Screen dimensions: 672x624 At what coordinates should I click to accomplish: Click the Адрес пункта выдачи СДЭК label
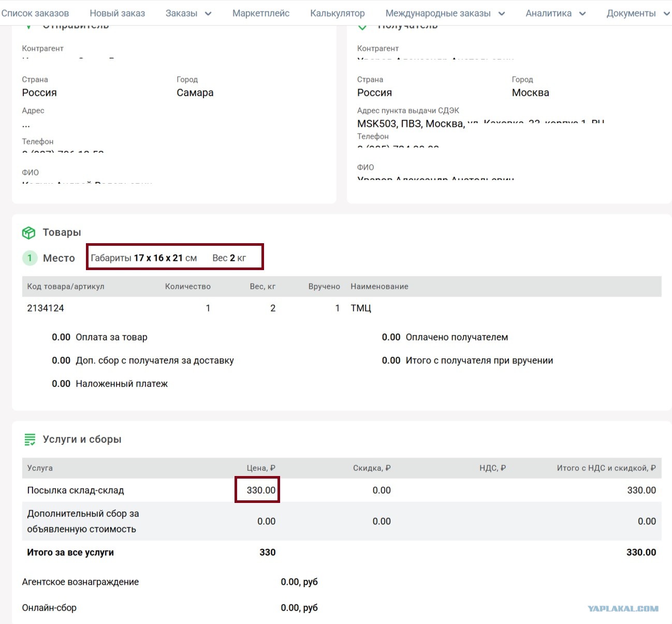[x=408, y=111]
